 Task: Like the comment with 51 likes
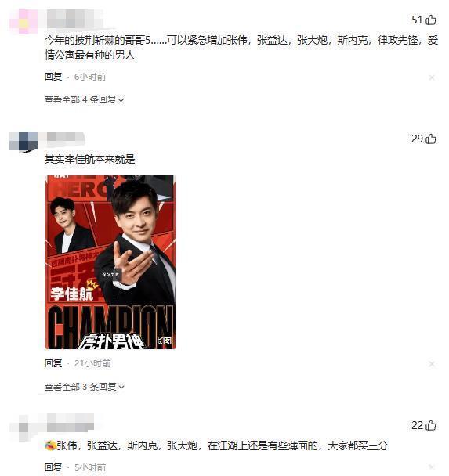click(x=431, y=20)
